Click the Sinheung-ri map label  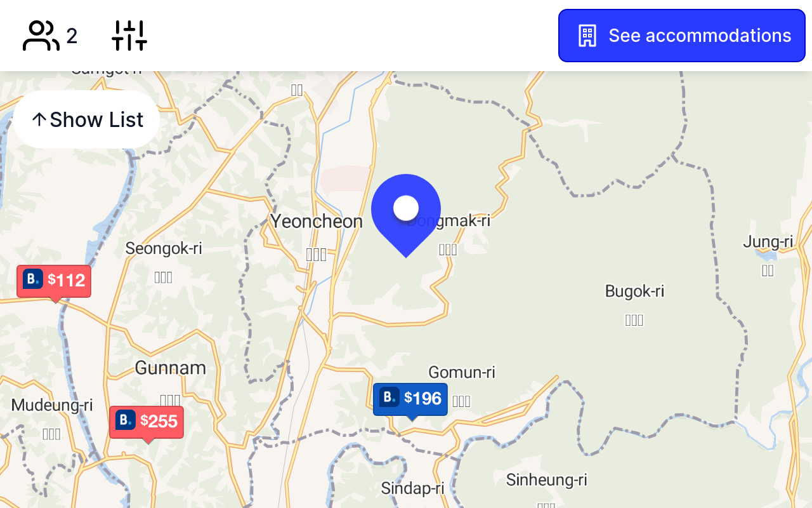point(547,480)
